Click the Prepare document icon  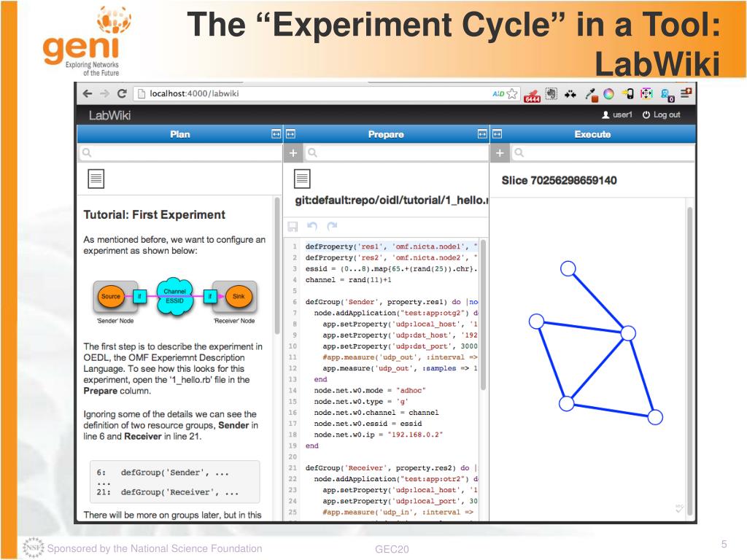point(302,179)
